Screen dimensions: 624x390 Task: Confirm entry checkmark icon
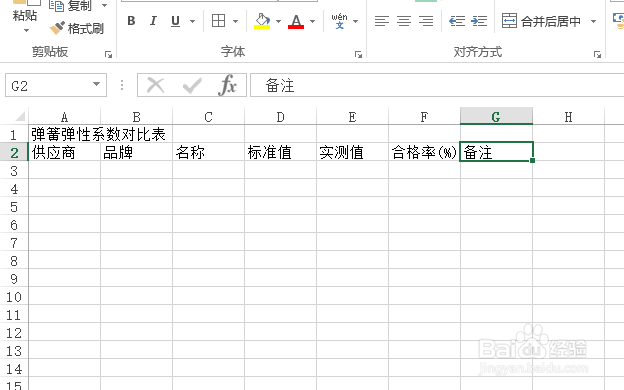[x=192, y=85]
